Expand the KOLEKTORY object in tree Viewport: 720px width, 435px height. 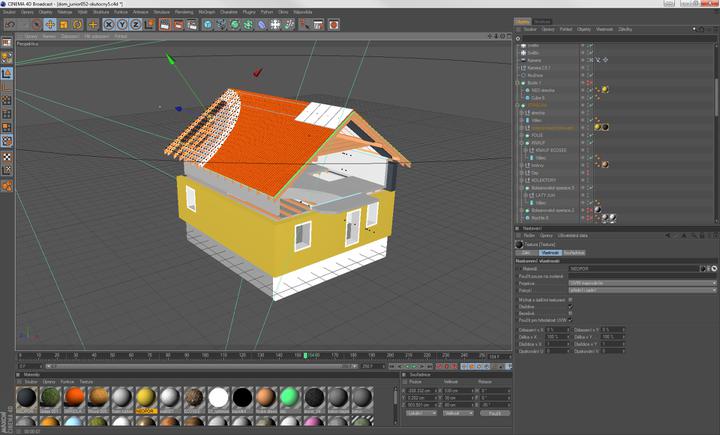[x=523, y=180]
